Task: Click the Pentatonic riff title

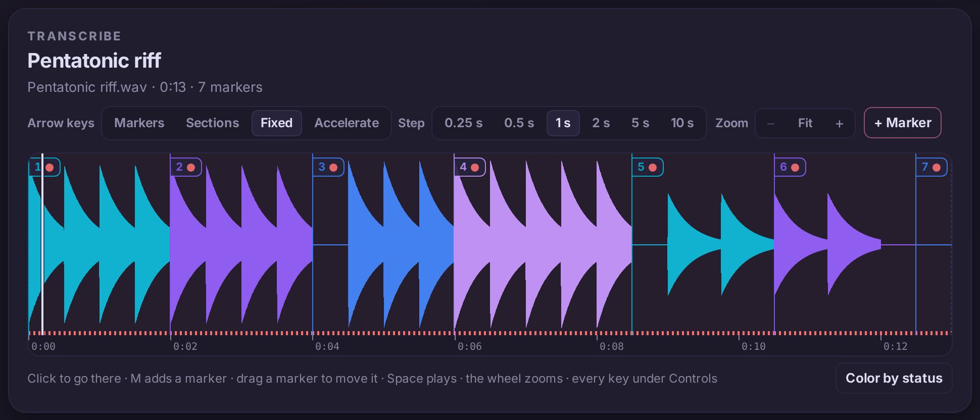Action: (94, 61)
